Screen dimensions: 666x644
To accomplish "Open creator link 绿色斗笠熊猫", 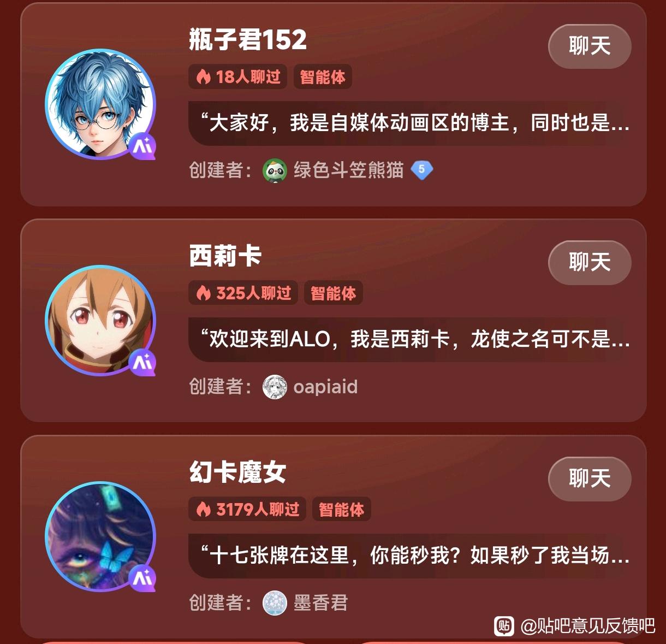I will pos(348,170).
